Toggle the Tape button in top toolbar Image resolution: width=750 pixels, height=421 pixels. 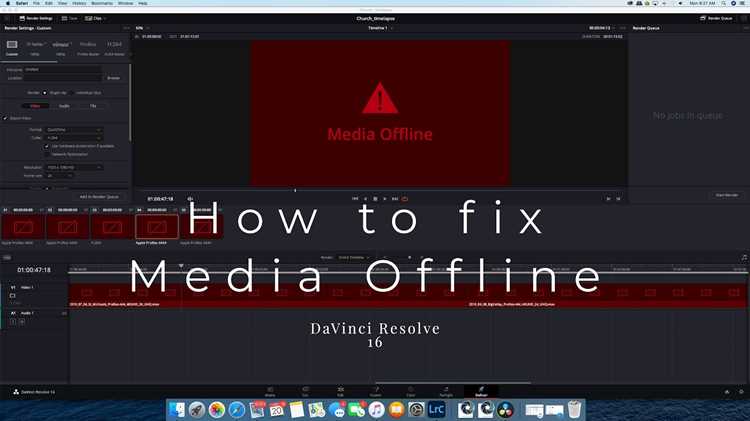click(69, 18)
